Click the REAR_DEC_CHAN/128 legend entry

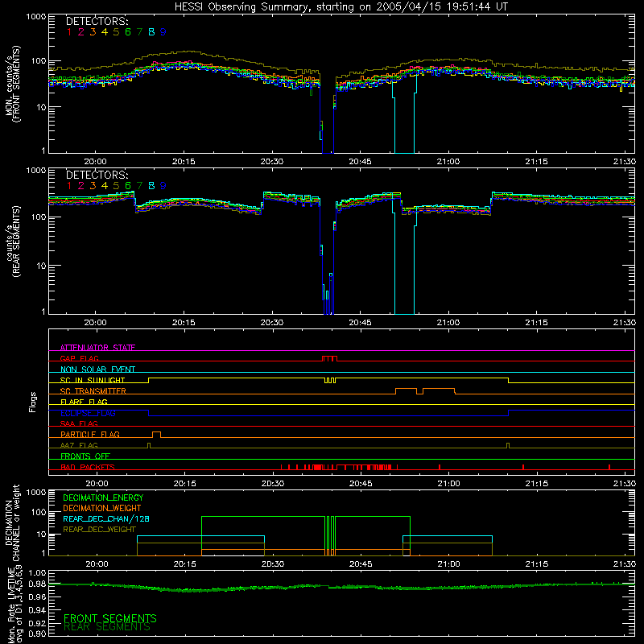106,518
